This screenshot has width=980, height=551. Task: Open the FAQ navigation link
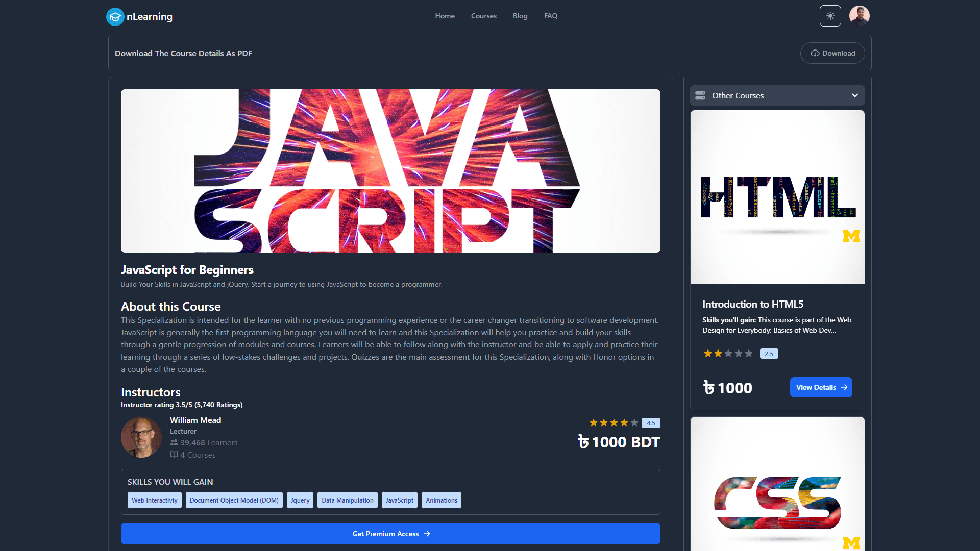pos(550,16)
